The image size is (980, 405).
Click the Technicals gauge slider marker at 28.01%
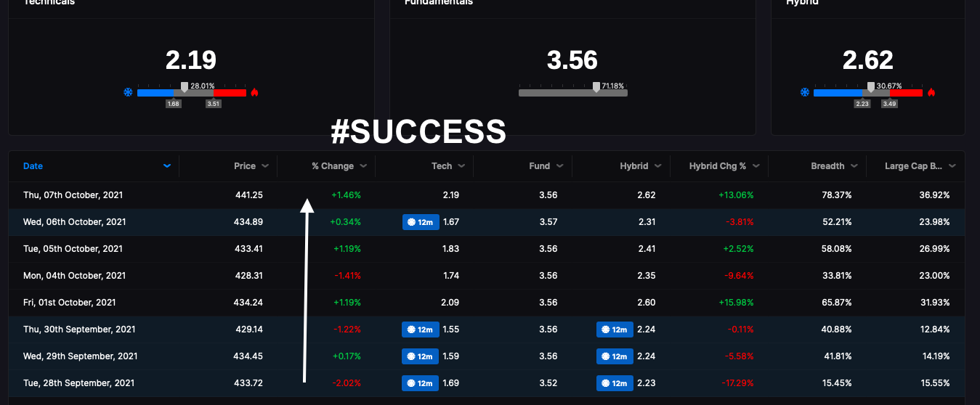point(185,87)
